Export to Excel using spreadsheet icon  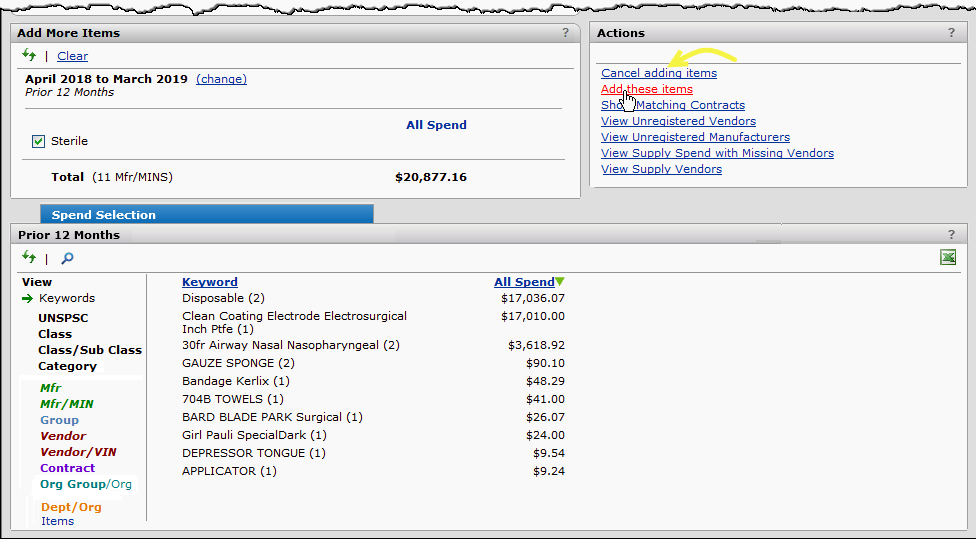pos(947,258)
